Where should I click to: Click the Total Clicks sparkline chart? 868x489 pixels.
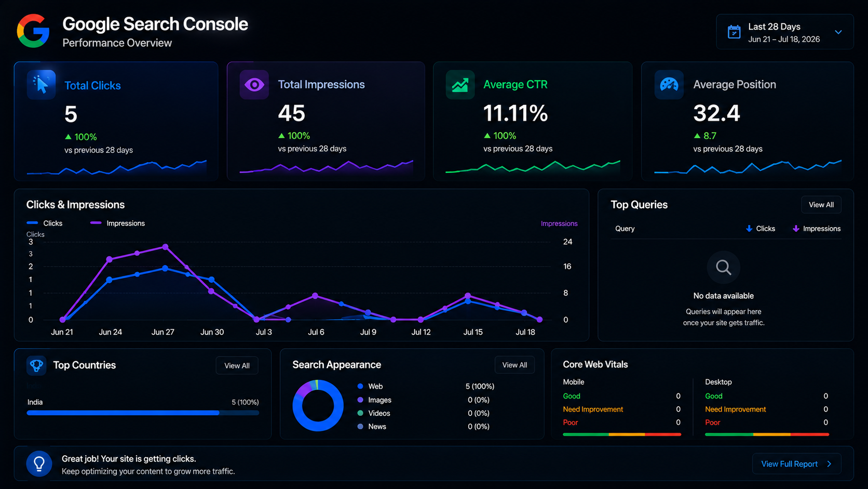[x=117, y=167]
